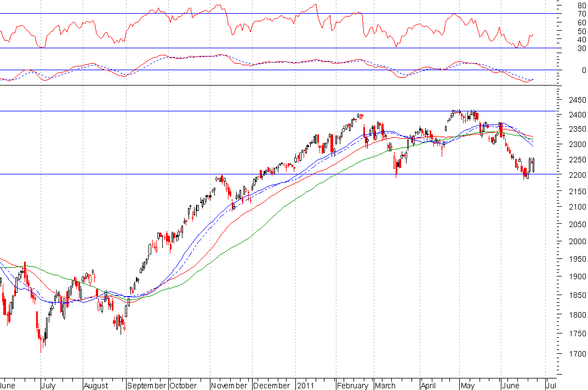Image resolution: width=588 pixels, height=390 pixels.
Task: Select the 1700 price level label
Action: (x=577, y=354)
